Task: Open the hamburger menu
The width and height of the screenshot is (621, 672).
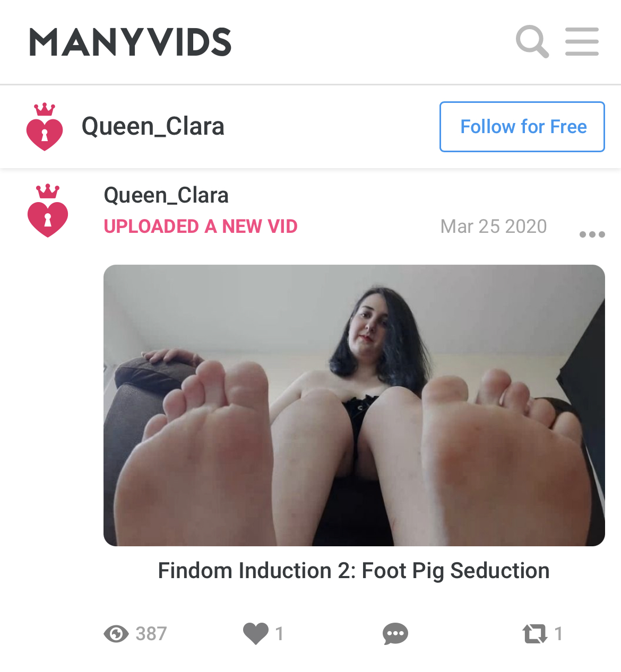Action: point(582,41)
